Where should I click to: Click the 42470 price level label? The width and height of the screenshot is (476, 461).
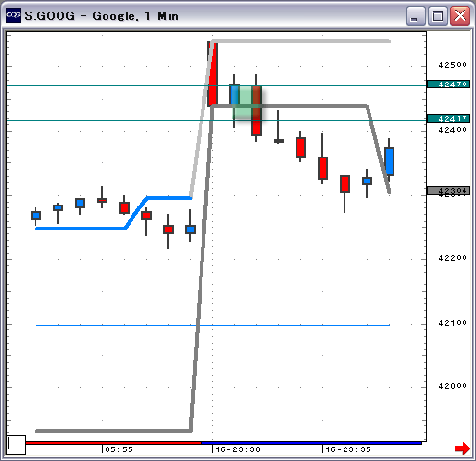(448, 85)
